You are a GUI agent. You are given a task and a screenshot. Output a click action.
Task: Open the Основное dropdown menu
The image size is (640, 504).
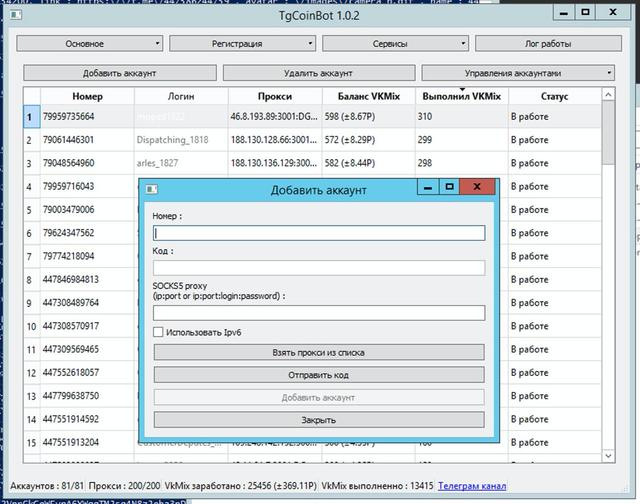click(x=89, y=43)
